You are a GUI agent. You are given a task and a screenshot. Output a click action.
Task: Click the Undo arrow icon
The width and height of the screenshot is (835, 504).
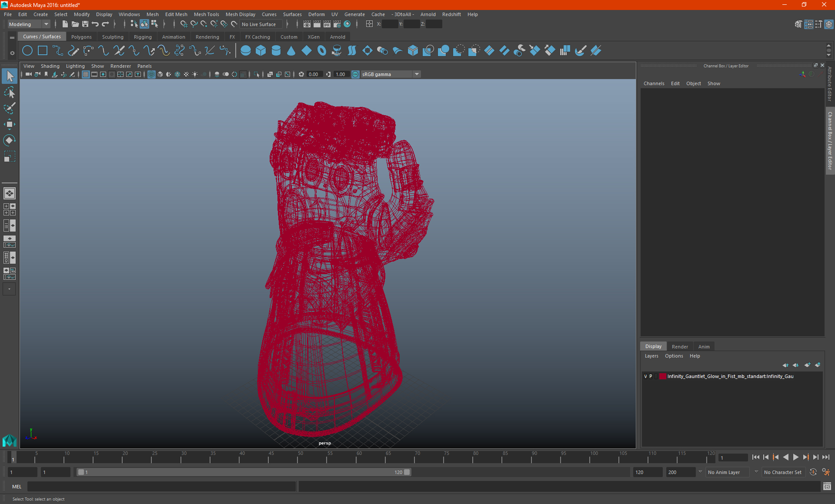pos(95,24)
